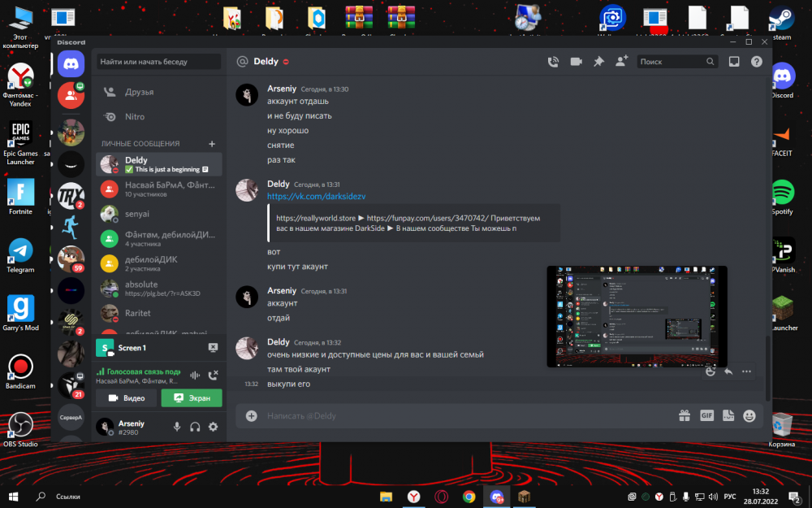Open Discord home direct messages button

(71, 63)
